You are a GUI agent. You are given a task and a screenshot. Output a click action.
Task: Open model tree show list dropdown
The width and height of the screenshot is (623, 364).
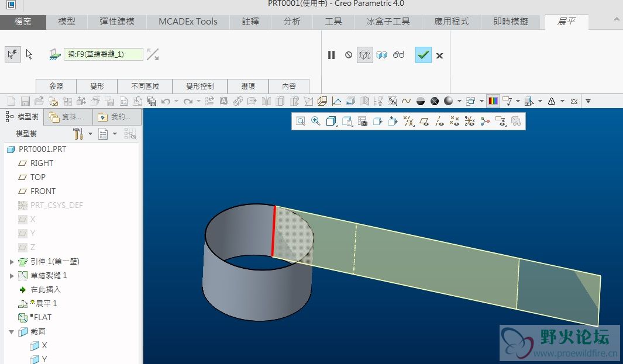(115, 134)
